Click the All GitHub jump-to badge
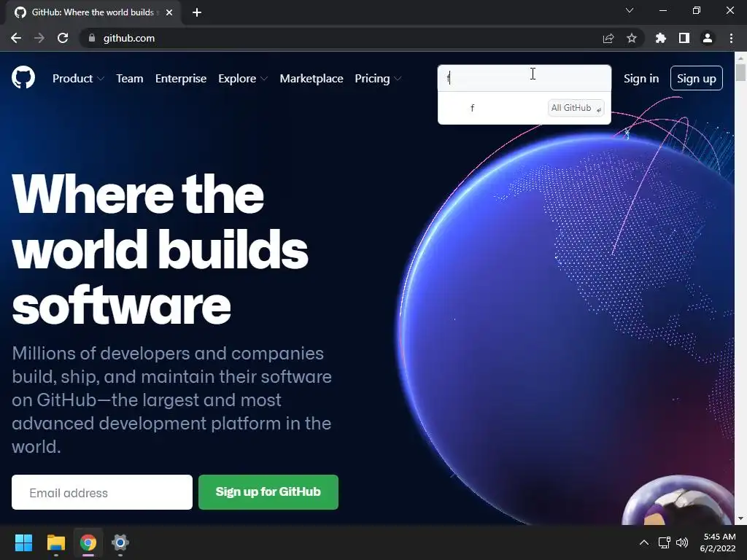 pos(576,108)
